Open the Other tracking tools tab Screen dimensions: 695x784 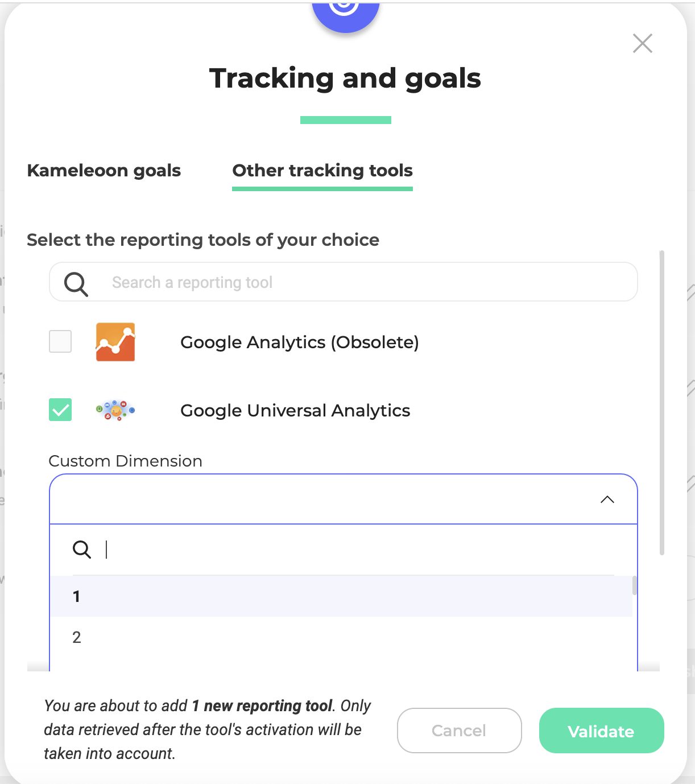[x=322, y=170]
